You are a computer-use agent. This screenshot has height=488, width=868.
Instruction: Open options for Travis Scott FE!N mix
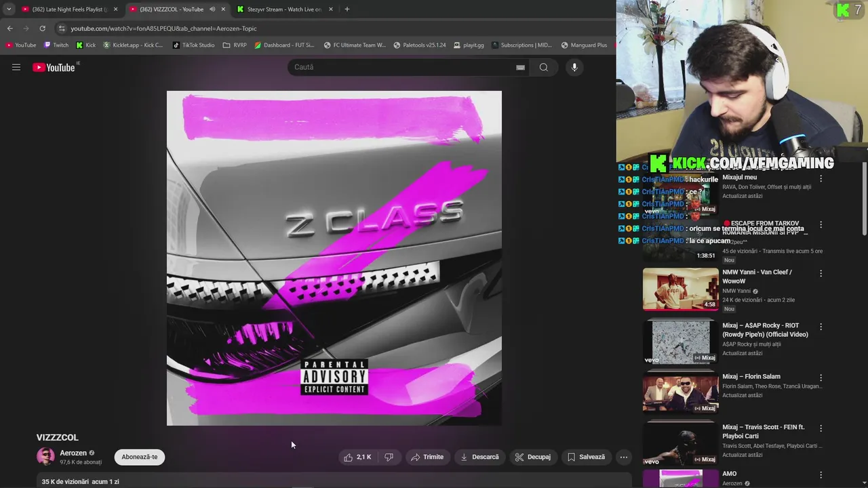pos(821,428)
